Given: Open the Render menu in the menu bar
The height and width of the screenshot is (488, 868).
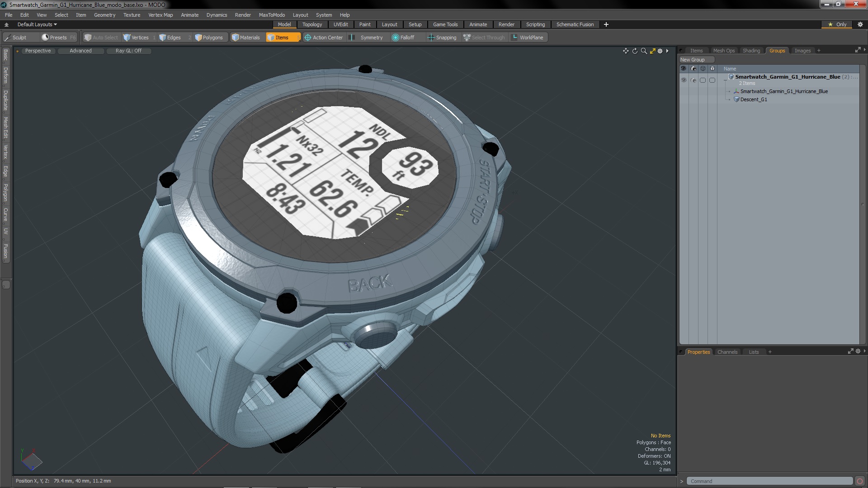Looking at the screenshot, I should click(243, 15).
